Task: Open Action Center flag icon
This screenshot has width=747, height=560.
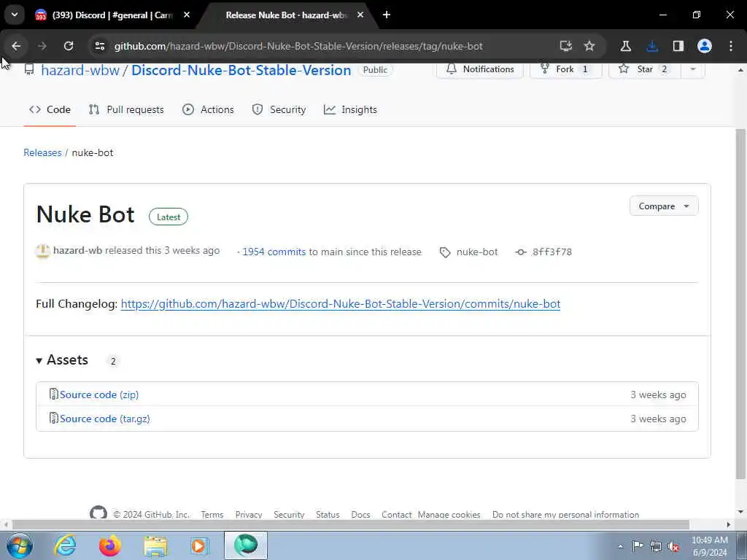Action: click(638, 546)
